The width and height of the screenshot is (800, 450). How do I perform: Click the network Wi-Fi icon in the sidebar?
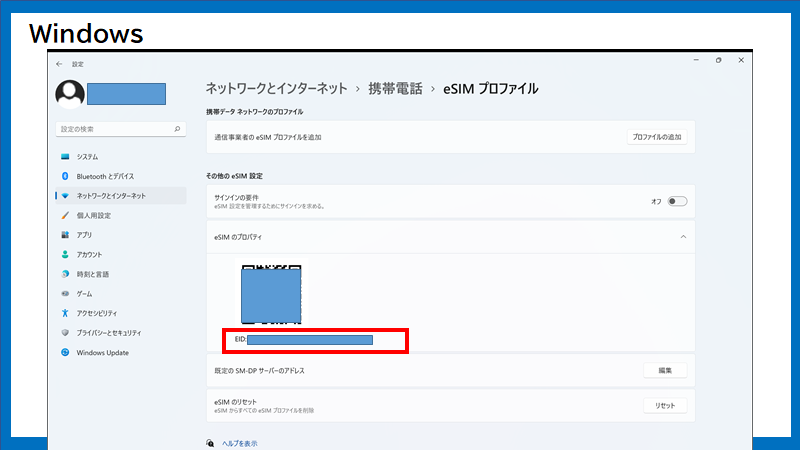(65, 196)
